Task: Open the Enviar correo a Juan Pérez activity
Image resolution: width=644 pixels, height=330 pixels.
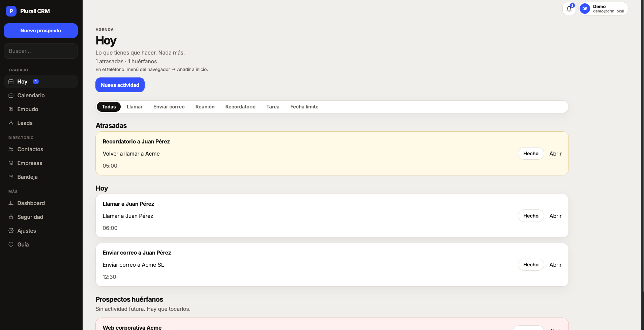Action: point(555,265)
